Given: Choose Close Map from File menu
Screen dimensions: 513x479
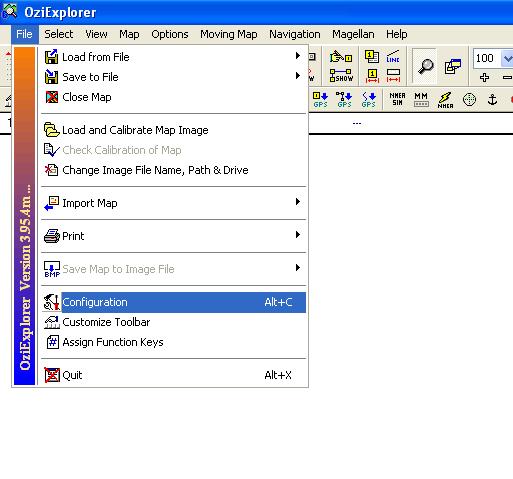Looking at the screenshot, I should click(173, 97).
